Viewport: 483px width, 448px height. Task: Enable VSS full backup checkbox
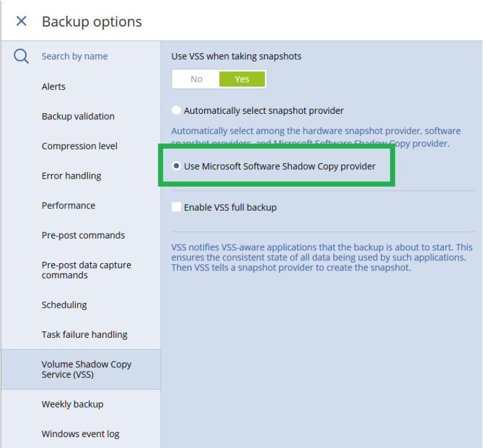tap(176, 207)
